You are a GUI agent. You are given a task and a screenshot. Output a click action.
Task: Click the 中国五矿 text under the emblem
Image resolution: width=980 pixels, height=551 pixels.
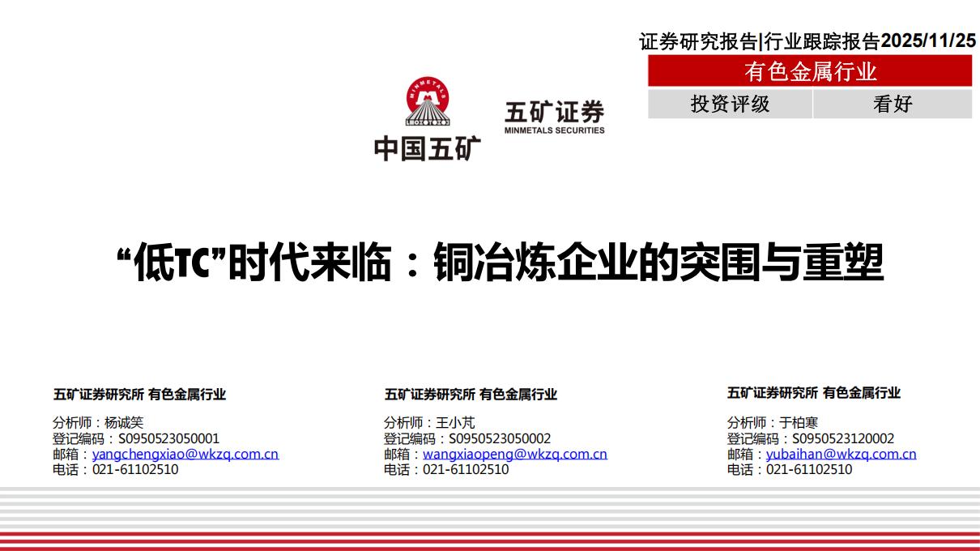(427, 148)
